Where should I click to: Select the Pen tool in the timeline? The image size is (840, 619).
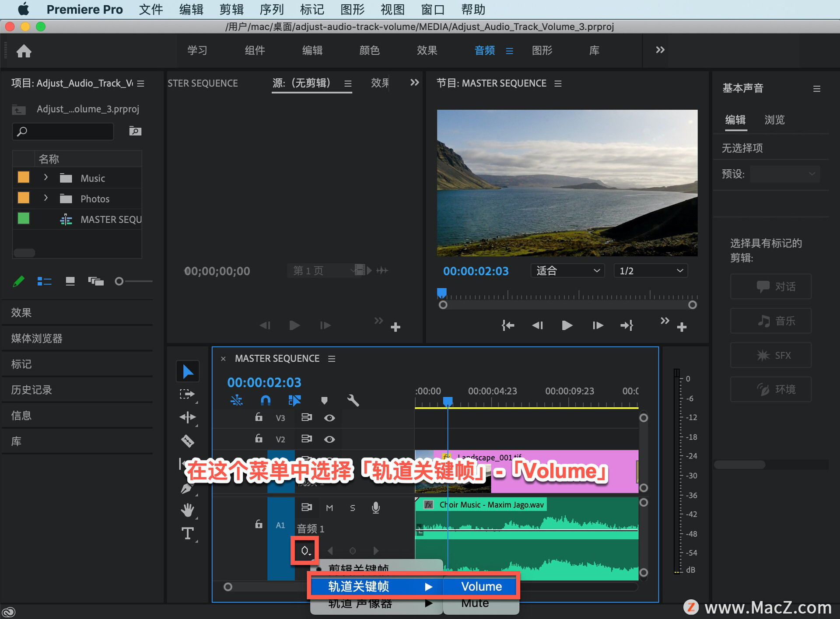[x=188, y=489]
